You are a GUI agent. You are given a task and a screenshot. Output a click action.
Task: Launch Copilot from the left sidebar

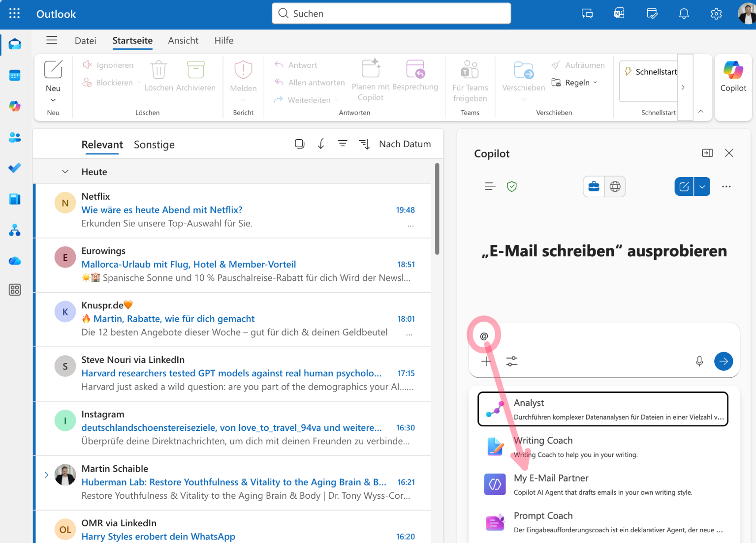(15, 106)
